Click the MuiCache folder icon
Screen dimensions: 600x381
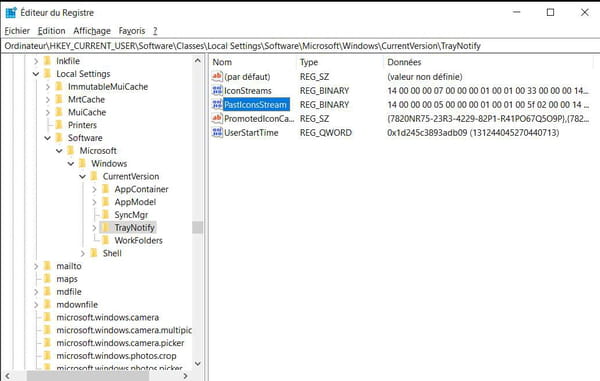coord(59,112)
